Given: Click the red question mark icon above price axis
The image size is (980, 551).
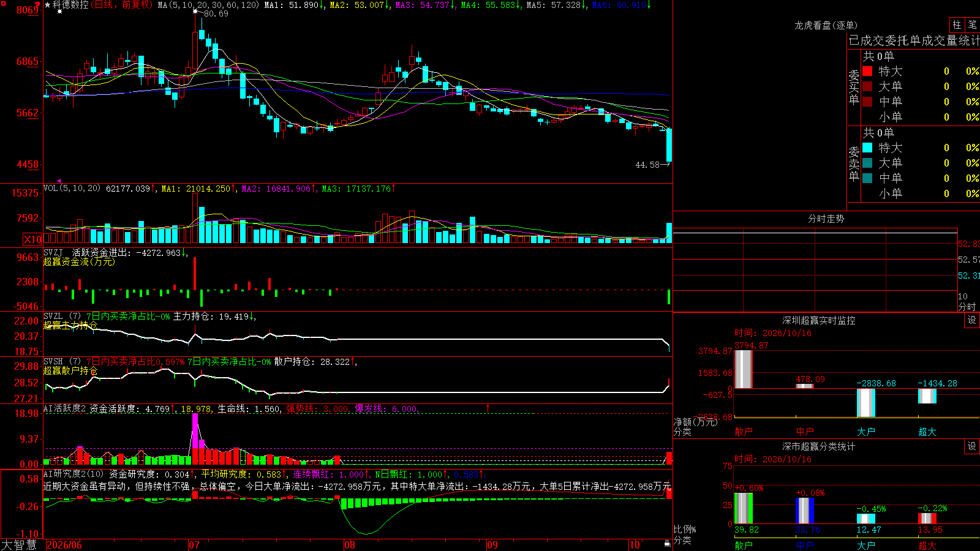Looking at the screenshot, I should 38,4.
